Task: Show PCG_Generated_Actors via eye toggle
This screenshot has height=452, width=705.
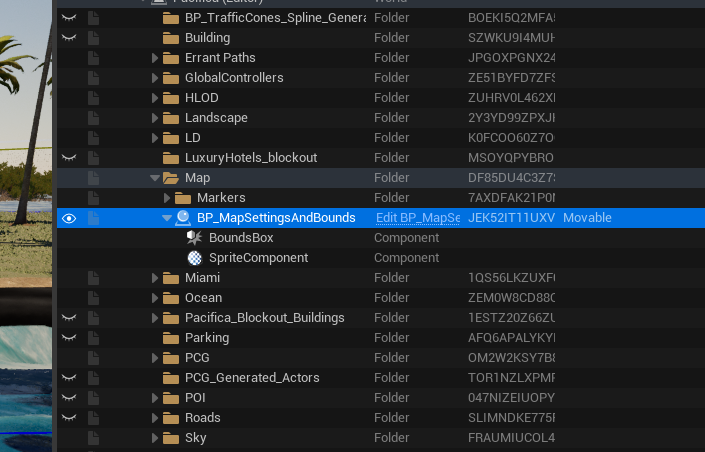Action: click(69, 378)
